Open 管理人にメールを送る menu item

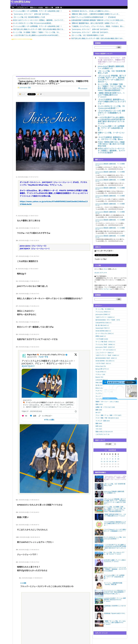[37, 8]
